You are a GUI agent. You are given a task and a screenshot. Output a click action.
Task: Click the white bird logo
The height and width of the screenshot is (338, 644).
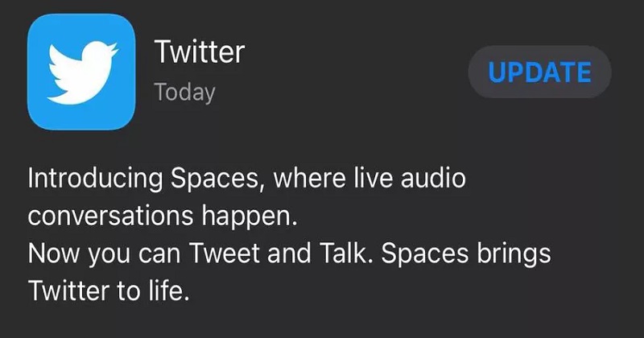(83, 72)
